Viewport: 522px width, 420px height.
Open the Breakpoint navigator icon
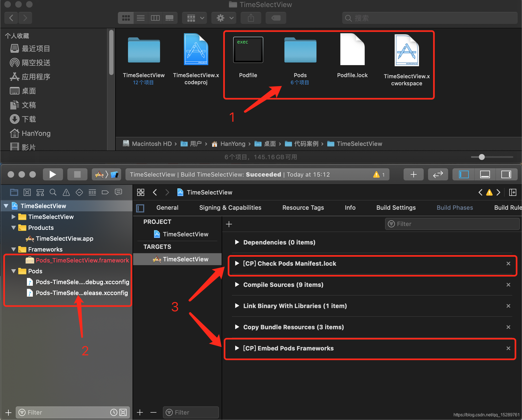(x=105, y=193)
